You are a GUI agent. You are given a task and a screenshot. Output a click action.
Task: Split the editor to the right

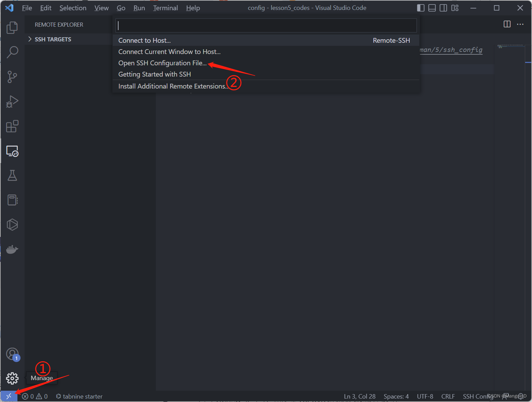tap(507, 24)
